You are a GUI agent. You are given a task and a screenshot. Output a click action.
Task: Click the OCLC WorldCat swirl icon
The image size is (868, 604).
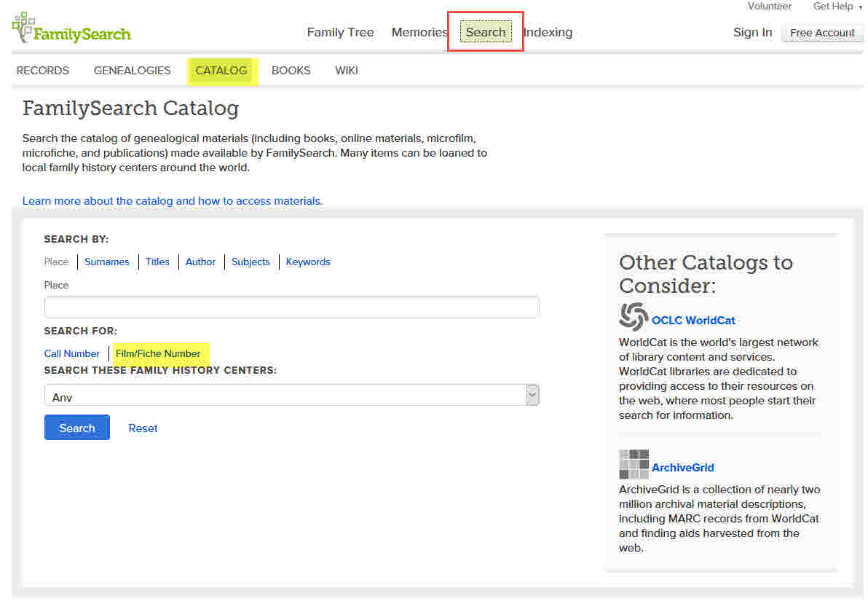(x=634, y=316)
